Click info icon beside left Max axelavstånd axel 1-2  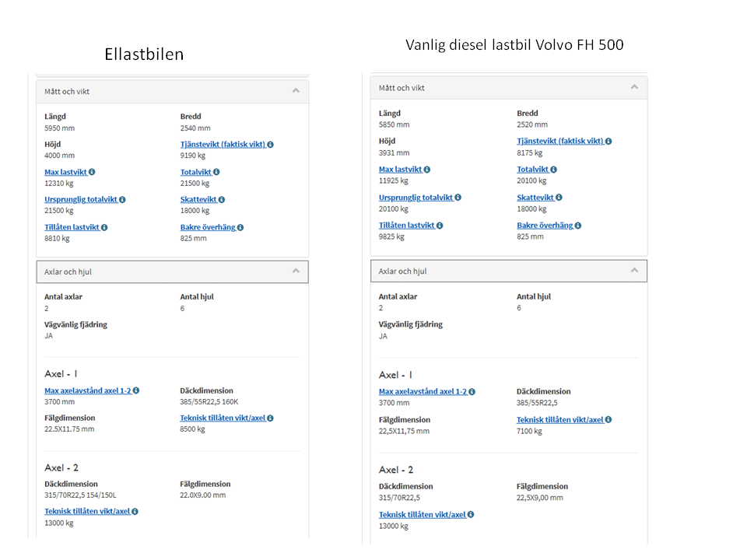135,391
